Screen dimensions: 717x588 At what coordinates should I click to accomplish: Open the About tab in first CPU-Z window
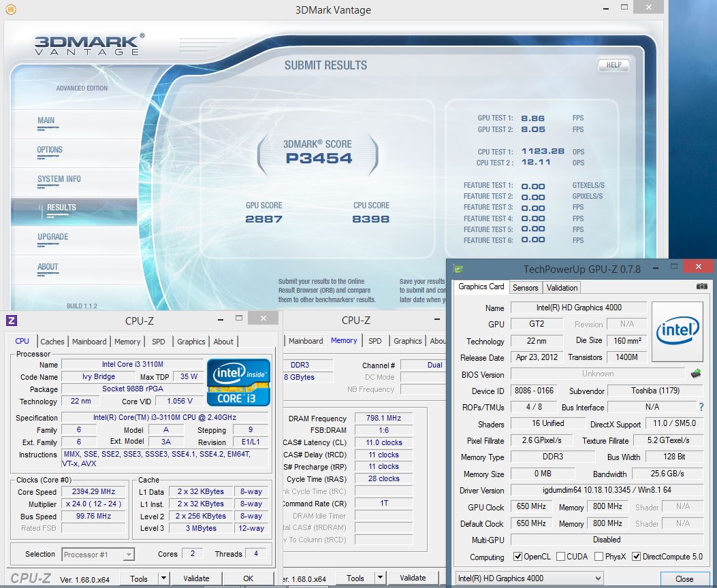point(223,341)
